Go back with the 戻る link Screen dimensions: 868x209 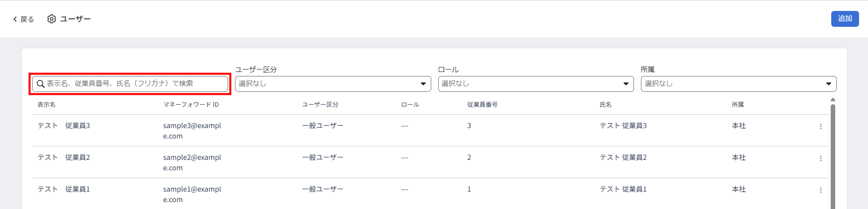(23, 19)
